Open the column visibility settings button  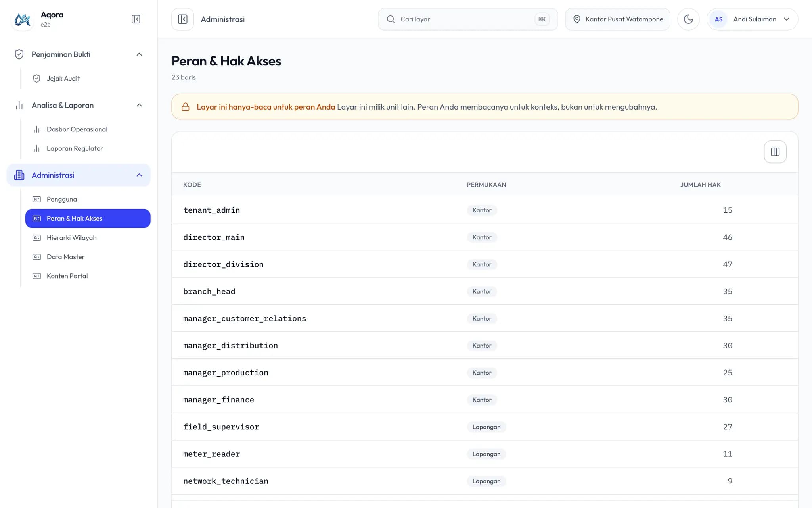point(775,152)
